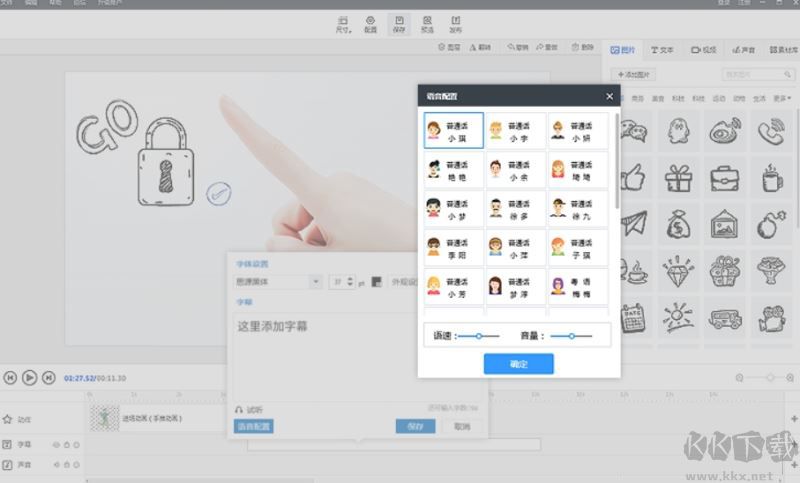Click the blue save button in subtitle dialog
The image size is (800, 483).
pyautogui.click(x=415, y=426)
